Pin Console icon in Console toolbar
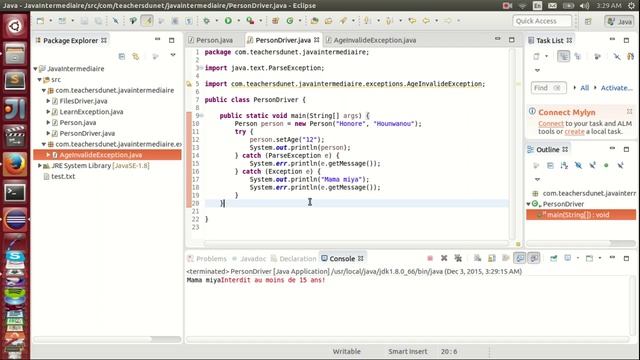This screenshot has height=360, width=640. tap(554, 258)
